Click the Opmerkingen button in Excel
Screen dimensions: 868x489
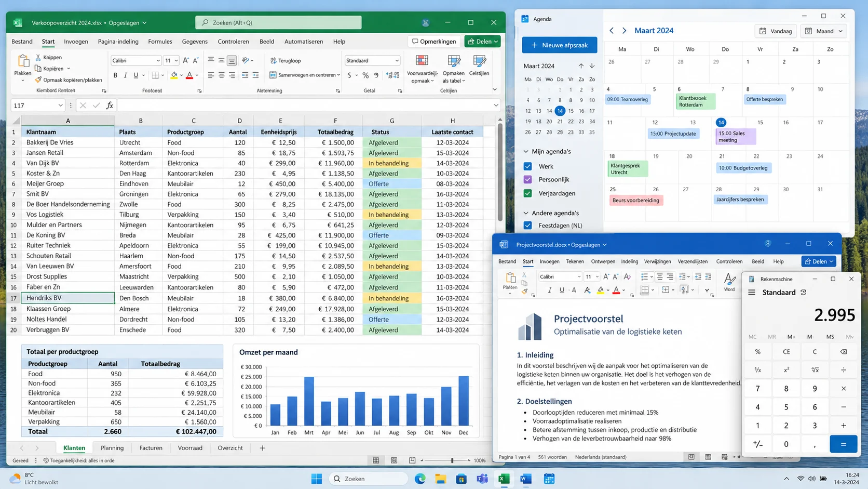[434, 42]
